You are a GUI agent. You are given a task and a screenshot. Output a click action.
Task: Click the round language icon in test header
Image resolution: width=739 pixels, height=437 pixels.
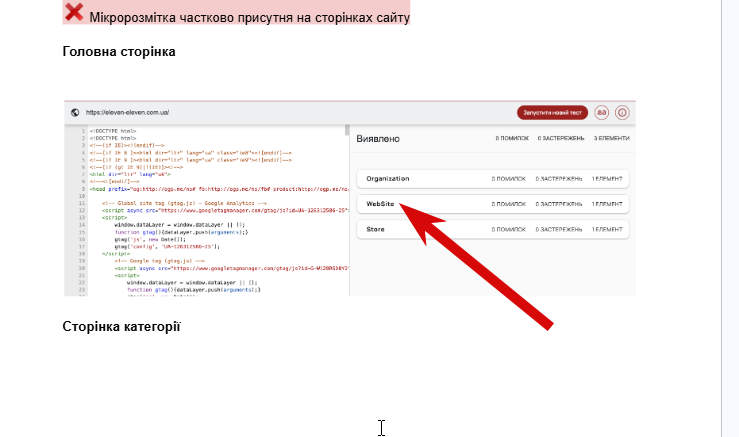[x=601, y=113]
